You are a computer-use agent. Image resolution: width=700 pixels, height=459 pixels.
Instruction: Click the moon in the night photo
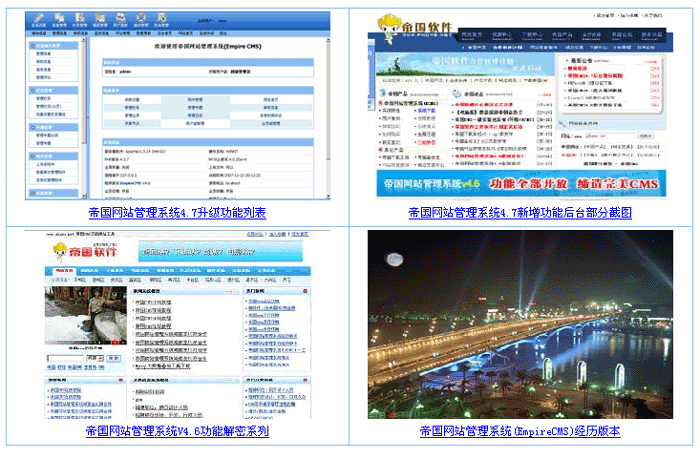(x=396, y=262)
